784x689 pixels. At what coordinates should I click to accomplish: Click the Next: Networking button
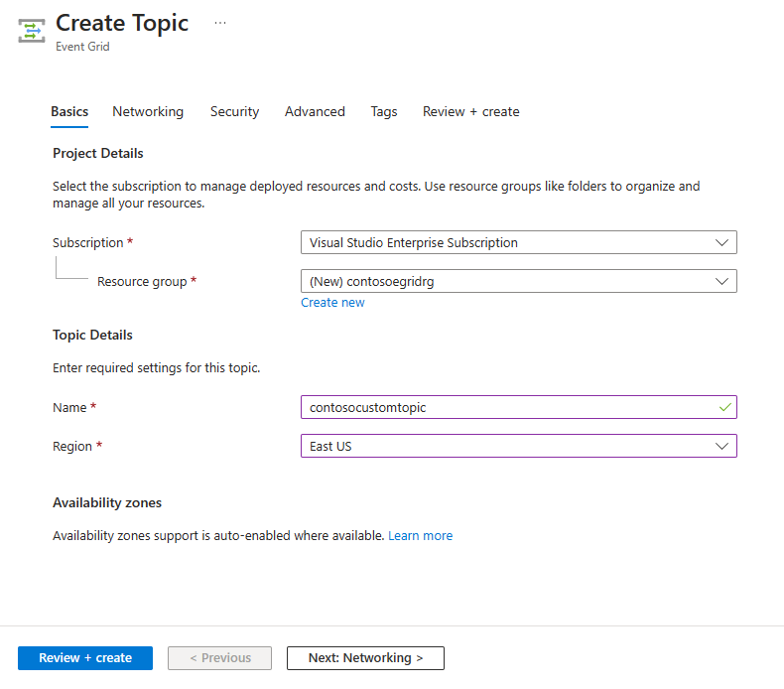coord(365,658)
